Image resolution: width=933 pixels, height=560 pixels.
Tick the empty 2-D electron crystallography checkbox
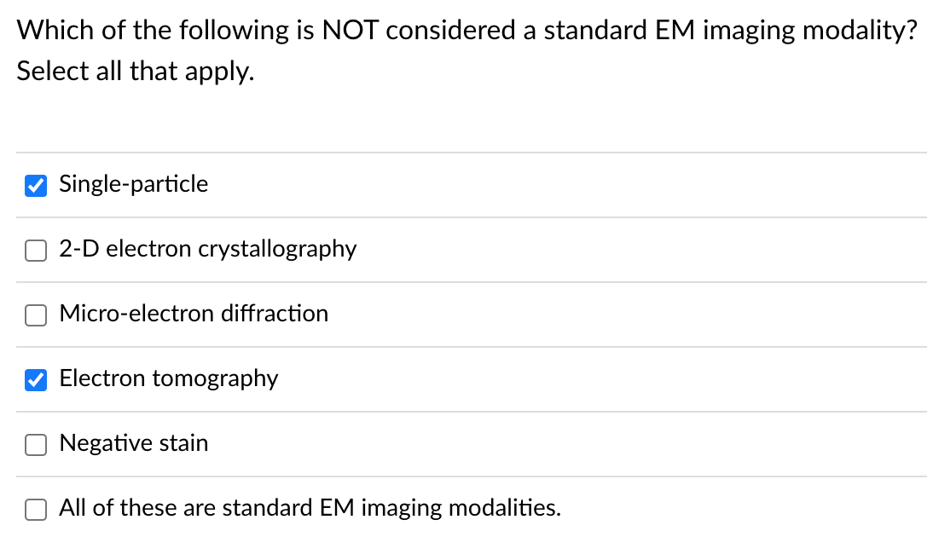tap(35, 250)
